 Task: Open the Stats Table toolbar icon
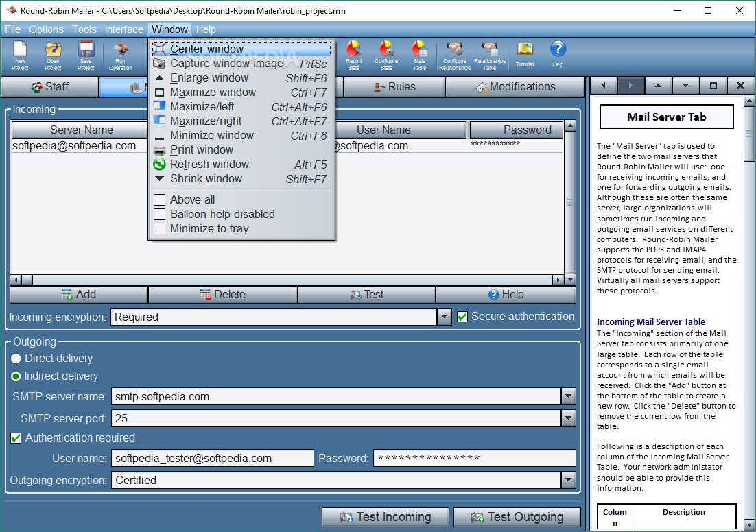419,56
